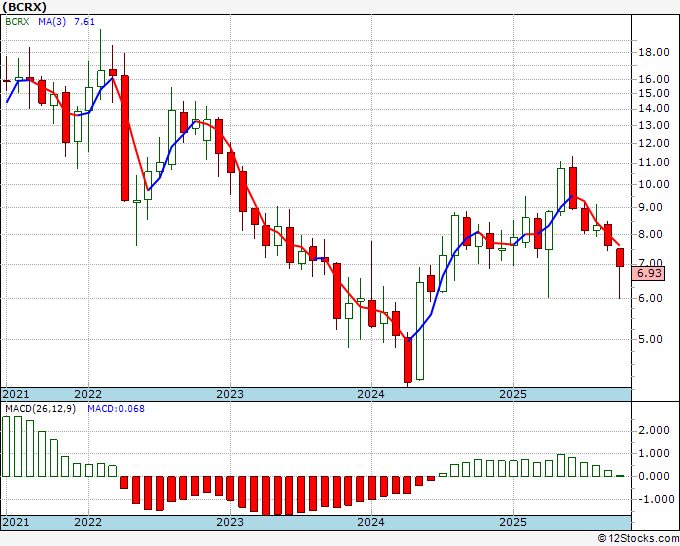Click the 1.000 MACD axis label
The image size is (680, 546).
[654, 453]
